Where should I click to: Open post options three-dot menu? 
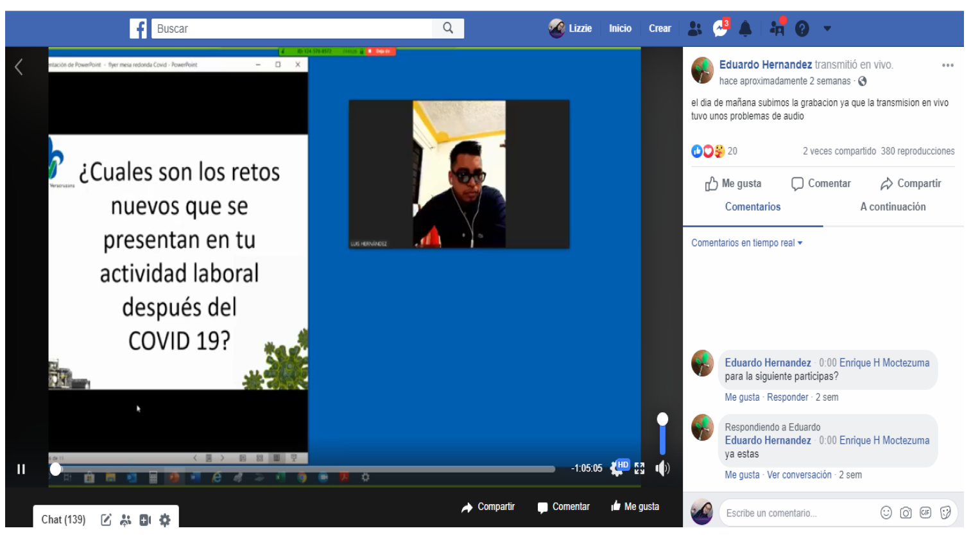(x=947, y=65)
